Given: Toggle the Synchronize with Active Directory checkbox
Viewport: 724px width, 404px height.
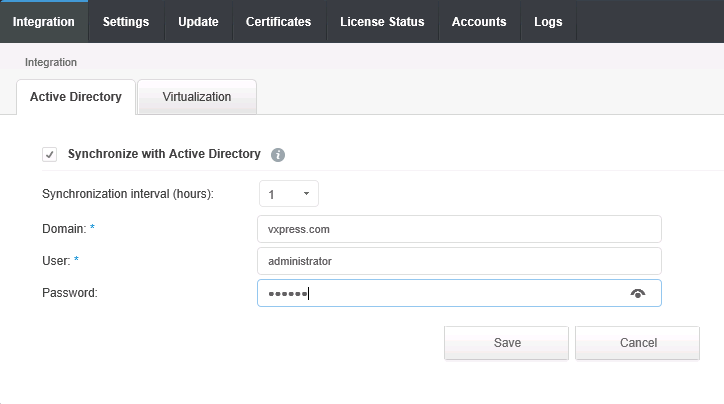Looking at the screenshot, I should [49, 155].
